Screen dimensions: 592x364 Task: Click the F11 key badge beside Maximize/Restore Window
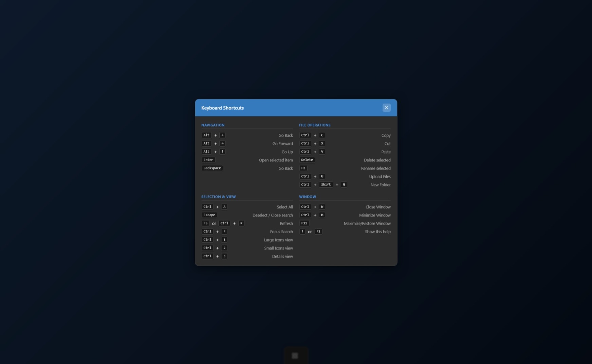[304, 223]
